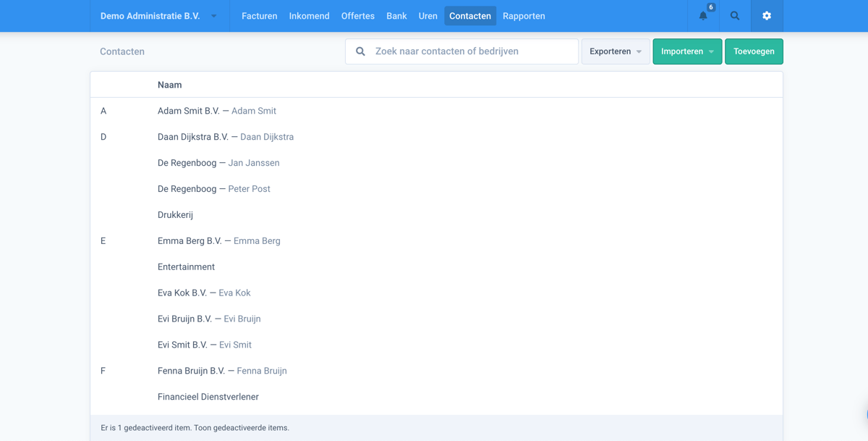Open notifications via the bell icon

(702, 15)
